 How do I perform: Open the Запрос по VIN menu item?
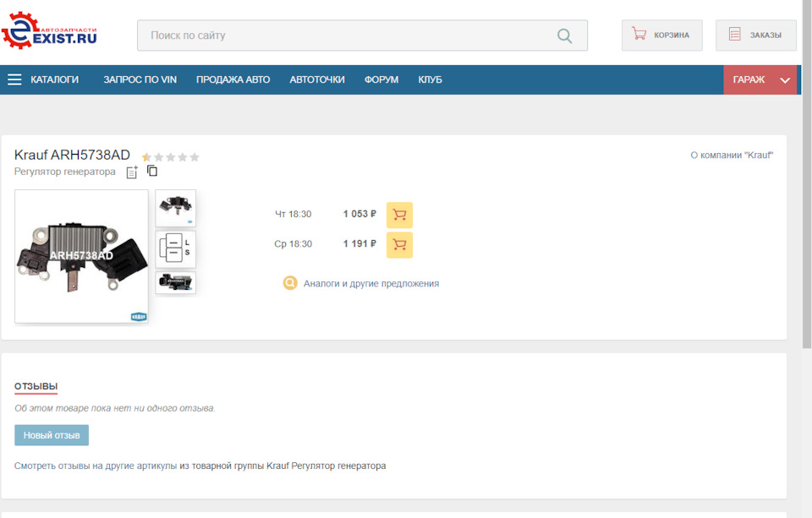(x=140, y=79)
